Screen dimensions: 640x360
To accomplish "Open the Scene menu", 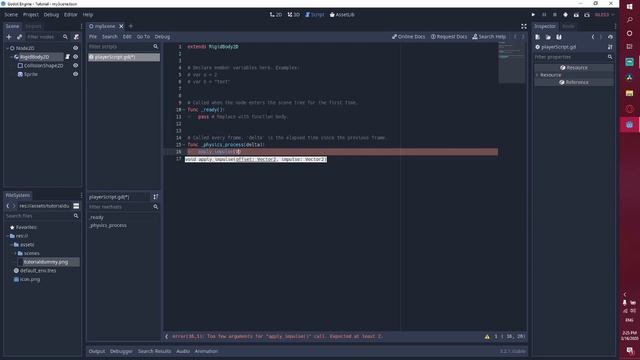I will (x=11, y=15).
